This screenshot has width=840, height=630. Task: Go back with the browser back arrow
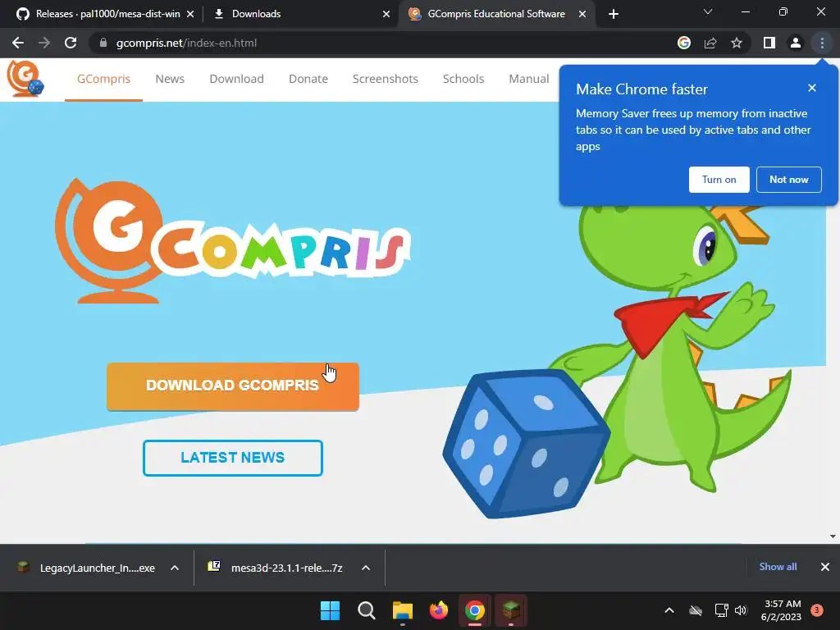[x=18, y=43]
